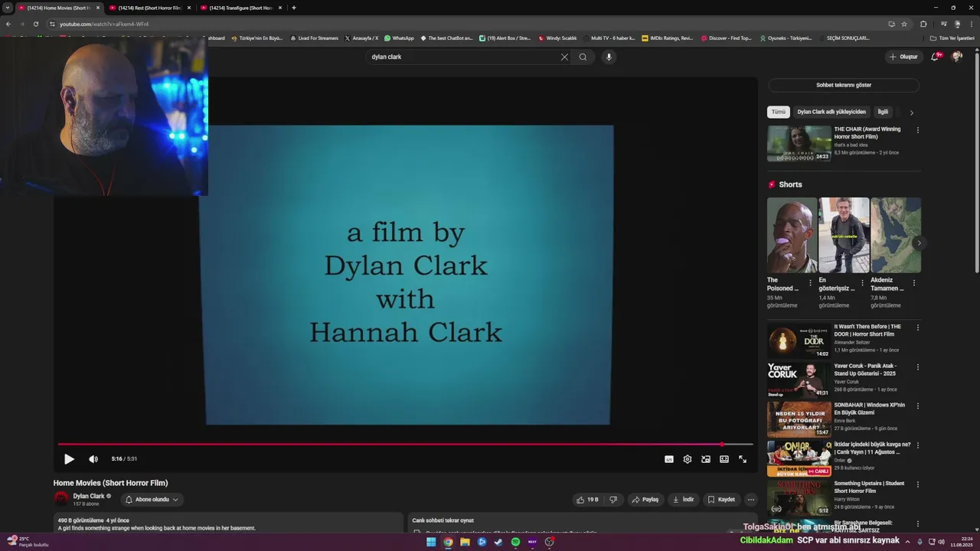The width and height of the screenshot is (980, 551).
Task: Select the İlgili filter chip
Action: pyautogui.click(x=883, y=112)
